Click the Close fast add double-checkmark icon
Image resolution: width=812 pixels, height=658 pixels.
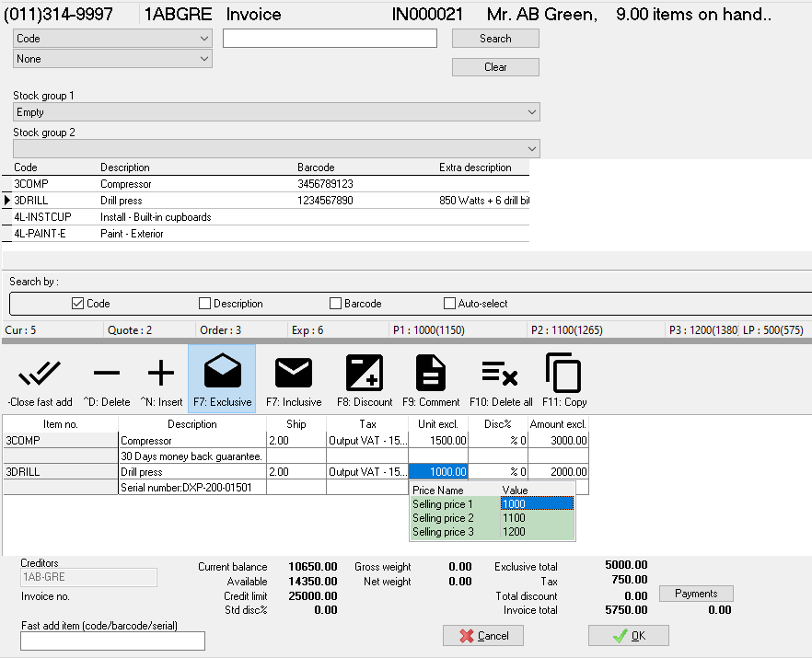[40, 373]
